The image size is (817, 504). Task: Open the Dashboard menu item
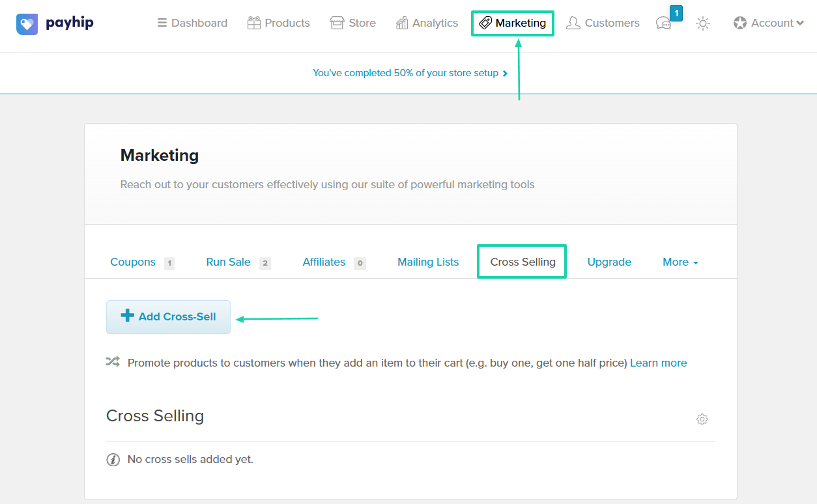(192, 23)
